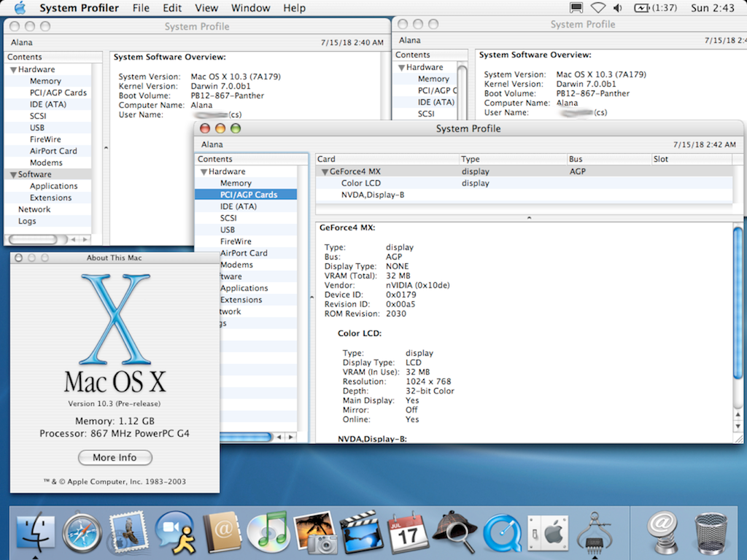Launch iMovie clapperboard icon
Screen dimensions: 747x560
362,532
